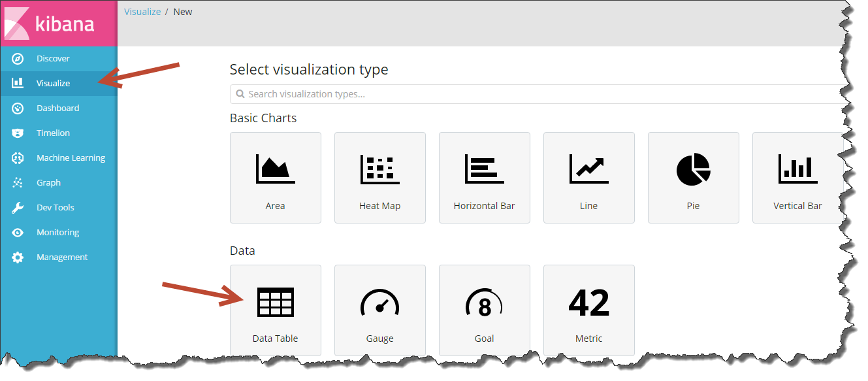
Task: Select Visualize in the sidebar menu
Action: click(x=53, y=84)
